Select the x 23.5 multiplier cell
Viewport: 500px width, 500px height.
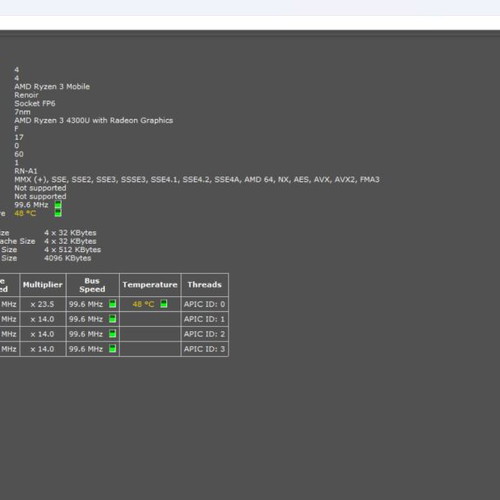(42, 304)
